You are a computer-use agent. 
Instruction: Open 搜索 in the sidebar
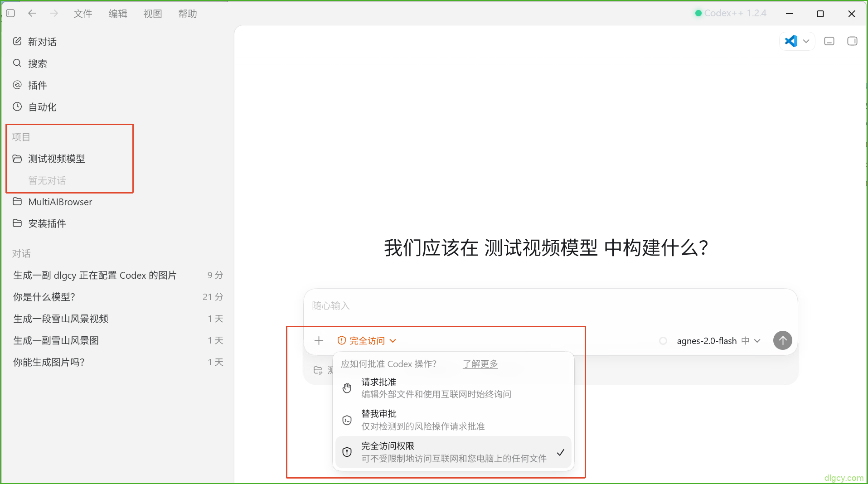[x=118, y=63]
